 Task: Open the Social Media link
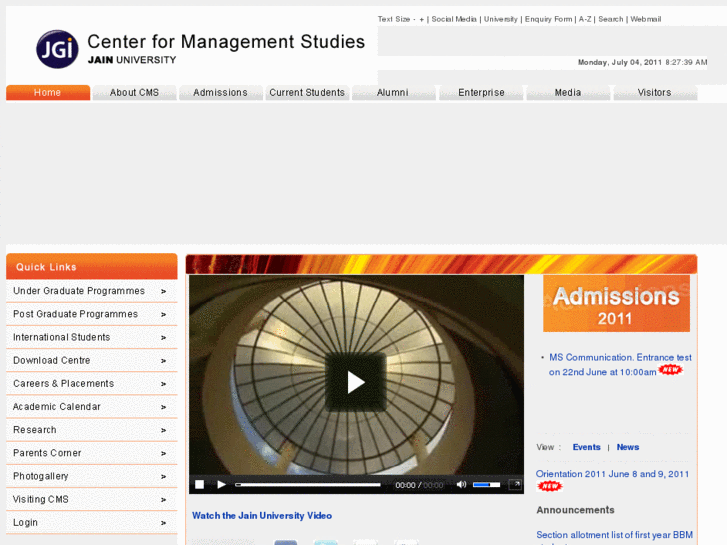(x=454, y=19)
